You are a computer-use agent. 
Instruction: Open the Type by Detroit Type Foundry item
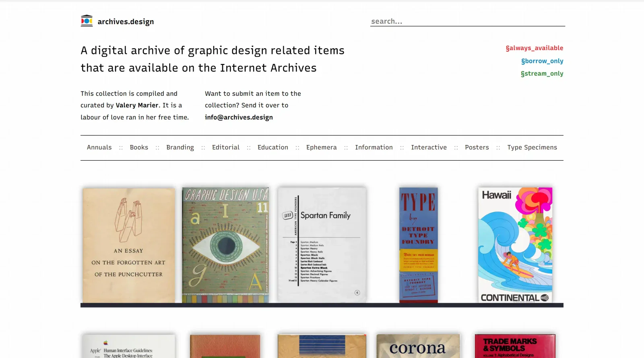[419, 245]
